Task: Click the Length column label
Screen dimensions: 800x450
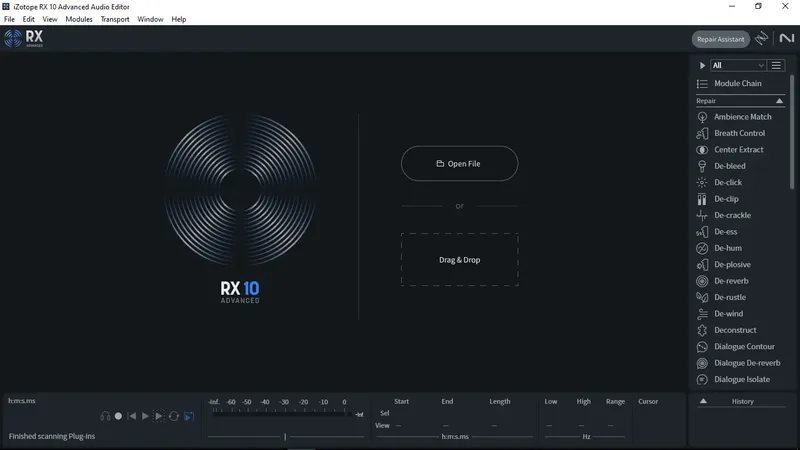Action: coord(499,402)
